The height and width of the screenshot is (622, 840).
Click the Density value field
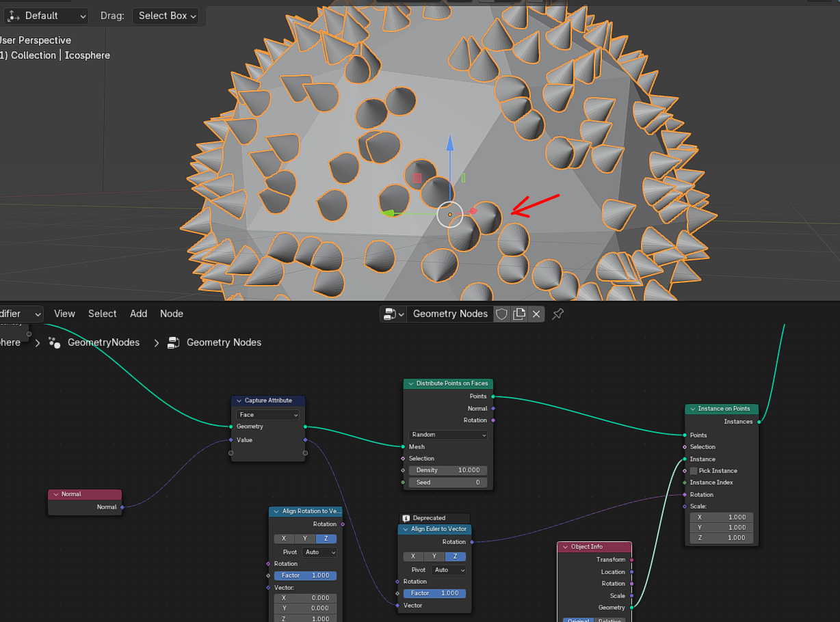click(448, 470)
